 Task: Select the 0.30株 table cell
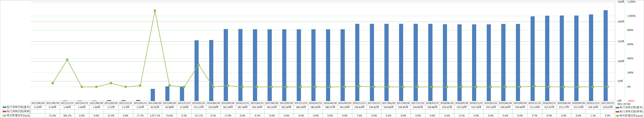[52, 107]
